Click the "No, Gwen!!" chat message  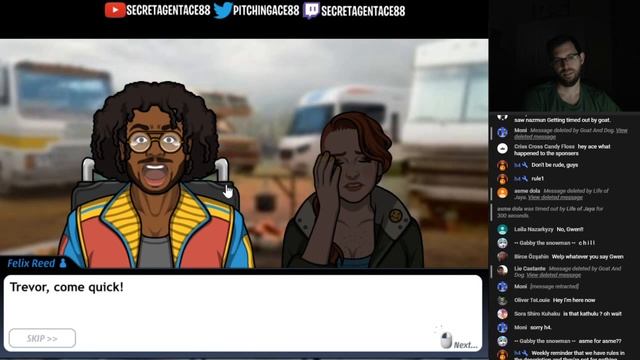(x=570, y=229)
